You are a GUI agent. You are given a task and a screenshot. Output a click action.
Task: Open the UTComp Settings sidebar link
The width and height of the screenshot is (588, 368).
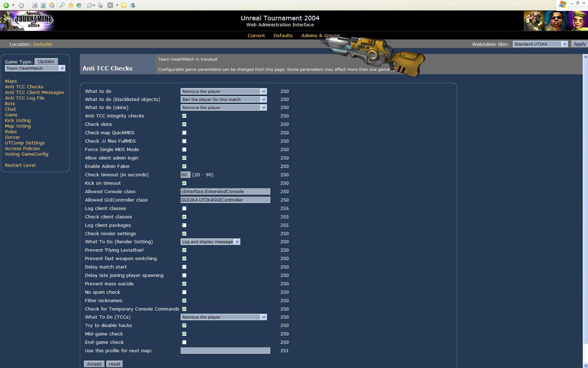(25, 143)
